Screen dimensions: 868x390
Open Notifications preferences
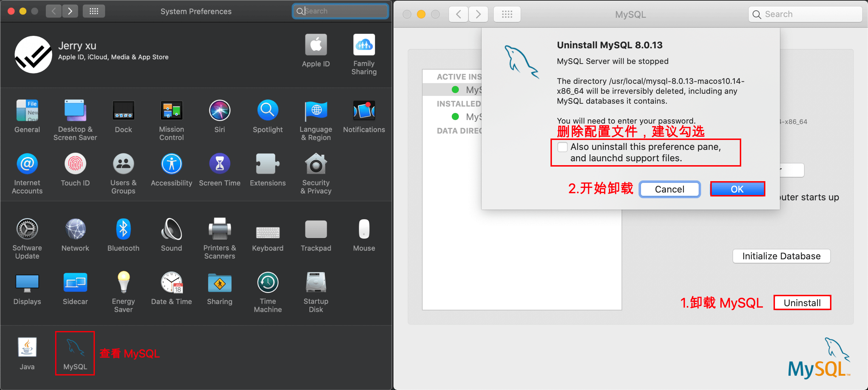tap(364, 117)
